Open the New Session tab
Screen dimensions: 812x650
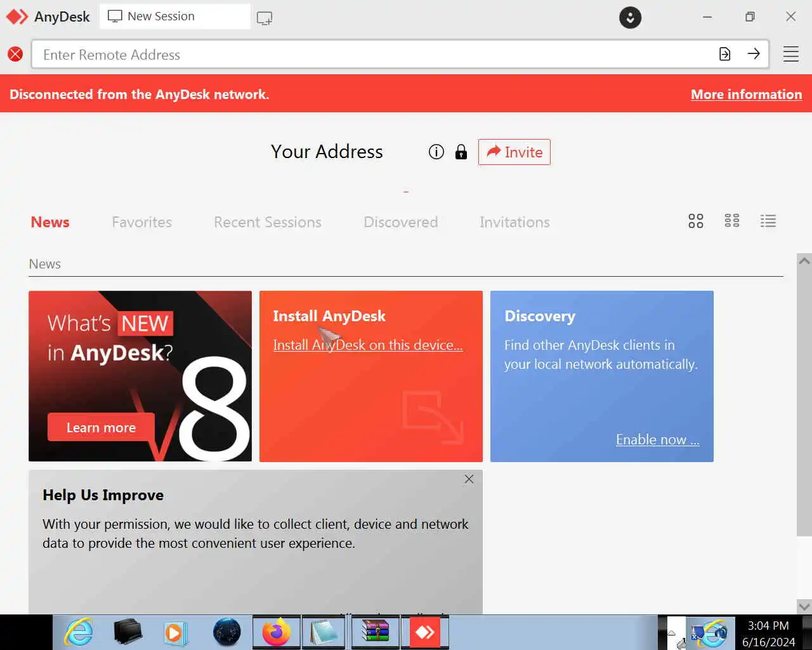click(x=174, y=17)
